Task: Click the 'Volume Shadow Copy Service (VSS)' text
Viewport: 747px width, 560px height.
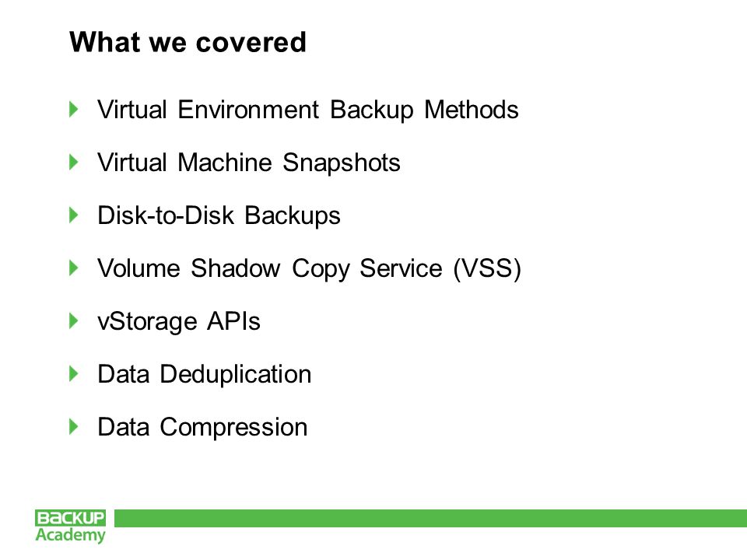Action: 309,269
